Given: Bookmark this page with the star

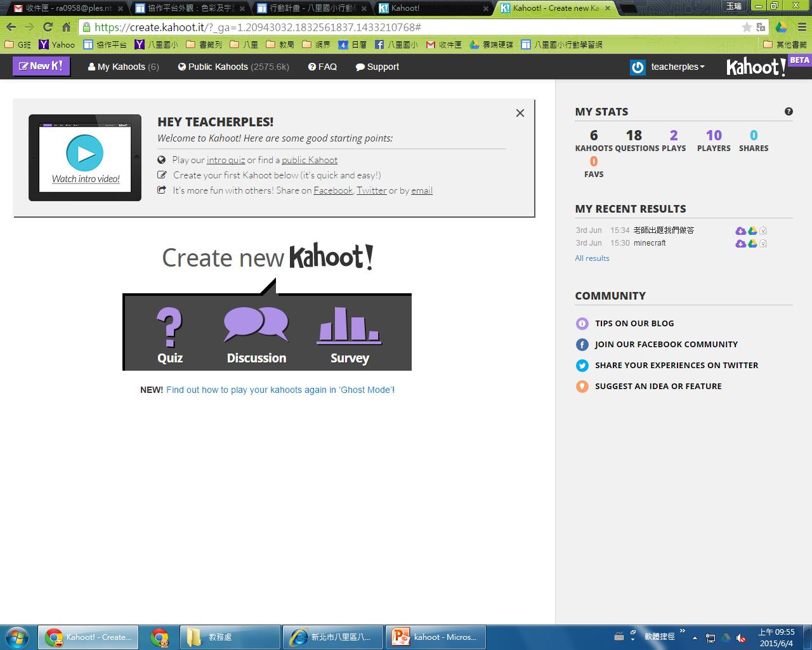Looking at the screenshot, I should pyautogui.click(x=747, y=27).
